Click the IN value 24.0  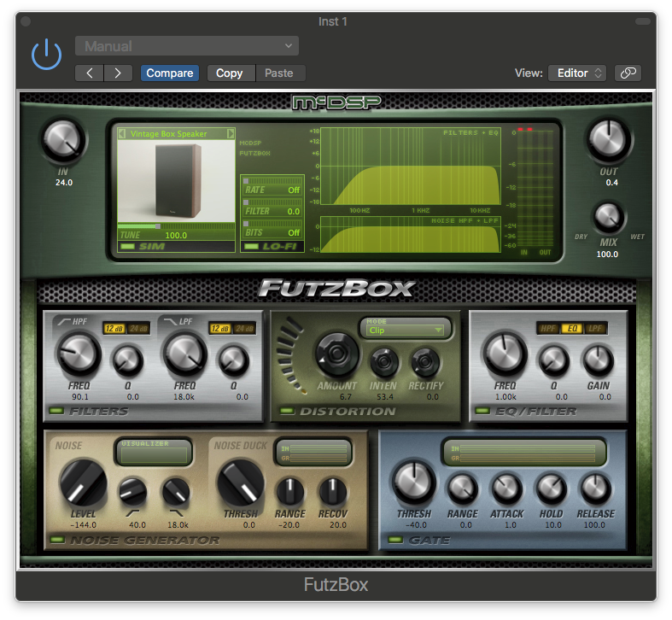(64, 183)
